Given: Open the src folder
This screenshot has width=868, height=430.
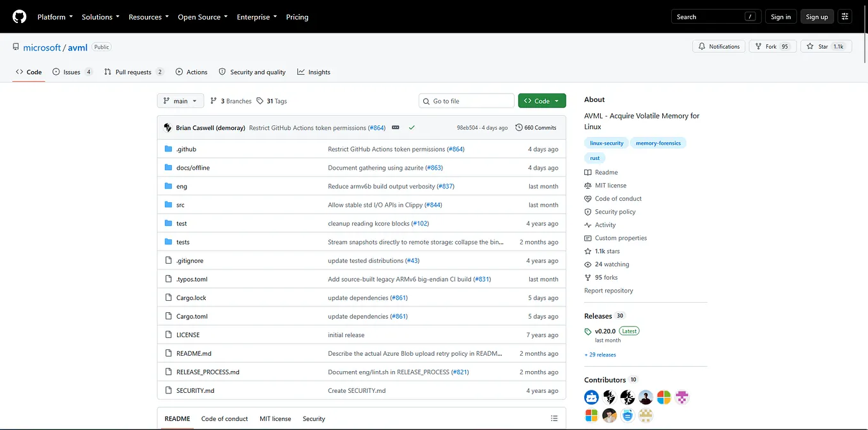Looking at the screenshot, I should (x=180, y=205).
